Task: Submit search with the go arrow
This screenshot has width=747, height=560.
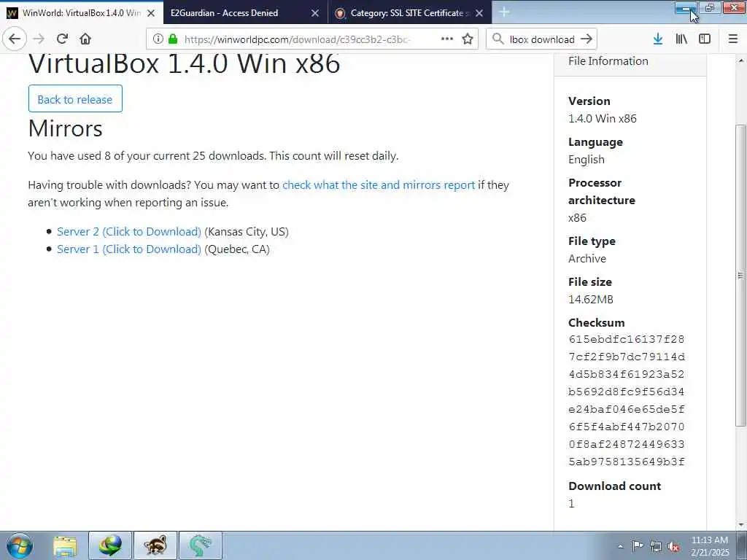Action: coord(587,39)
